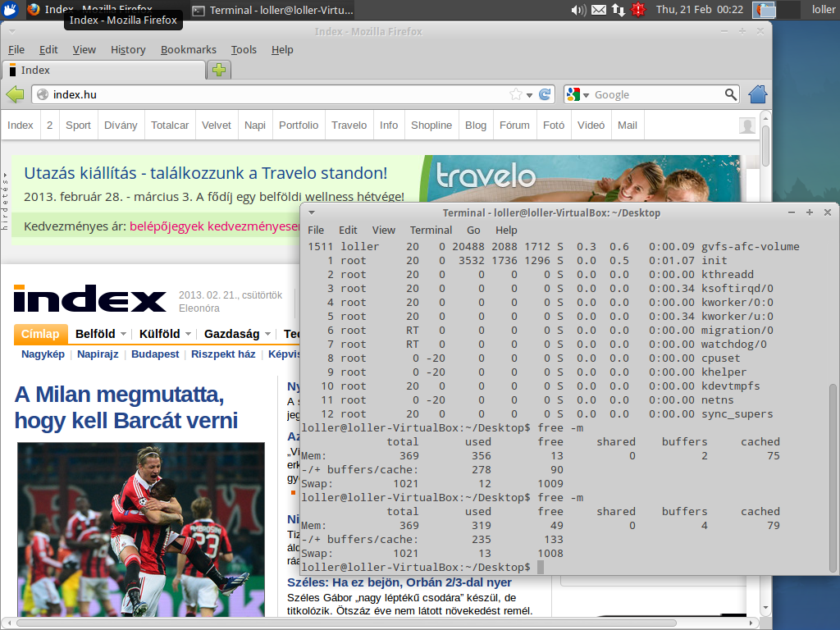Click the search magnifier icon
The width and height of the screenshot is (840, 630).
(x=730, y=95)
